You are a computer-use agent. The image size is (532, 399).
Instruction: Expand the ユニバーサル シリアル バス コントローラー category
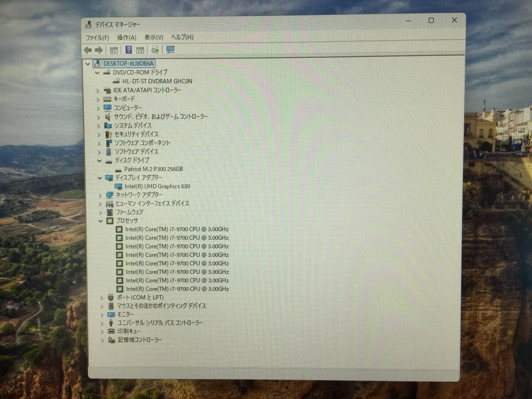[x=102, y=323]
